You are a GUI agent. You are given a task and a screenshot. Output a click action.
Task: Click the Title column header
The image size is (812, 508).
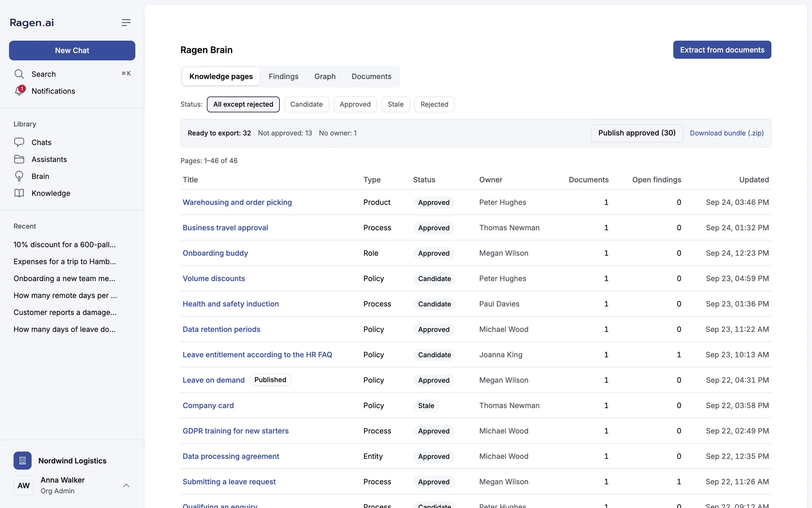tap(190, 179)
